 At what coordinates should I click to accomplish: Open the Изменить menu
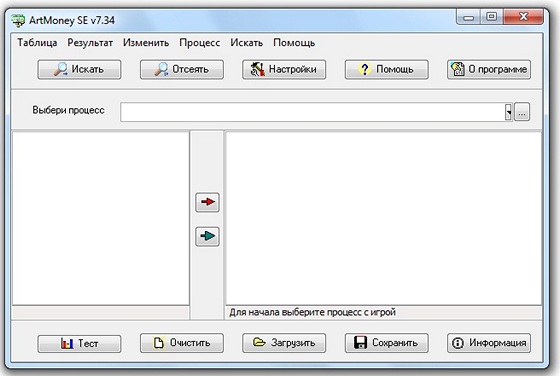(x=146, y=43)
